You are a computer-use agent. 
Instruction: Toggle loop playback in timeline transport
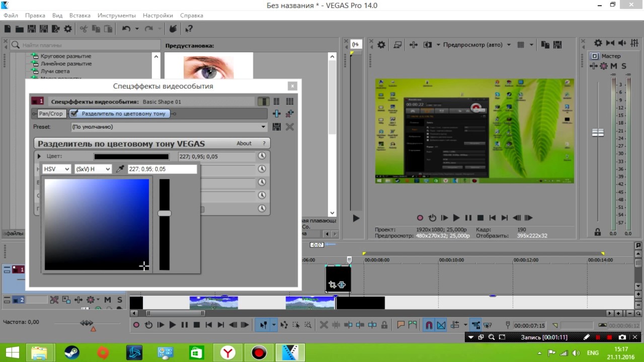click(x=148, y=325)
